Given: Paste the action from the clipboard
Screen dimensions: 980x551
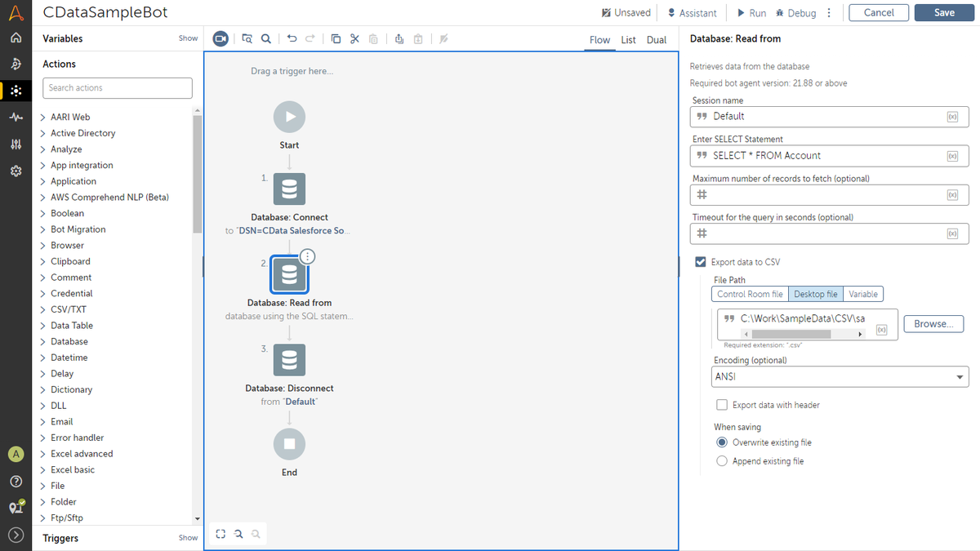Looking at the screenshot, I should (x=373, y=38).
